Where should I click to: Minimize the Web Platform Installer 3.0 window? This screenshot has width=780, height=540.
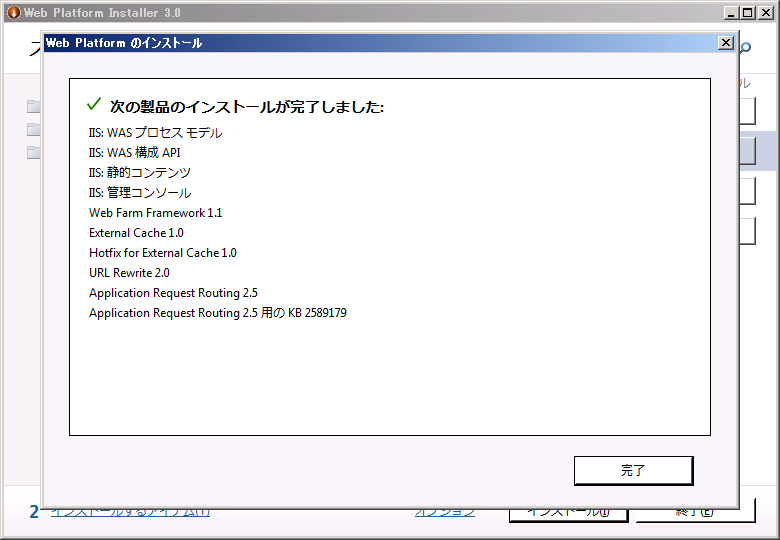click(731, 13)
